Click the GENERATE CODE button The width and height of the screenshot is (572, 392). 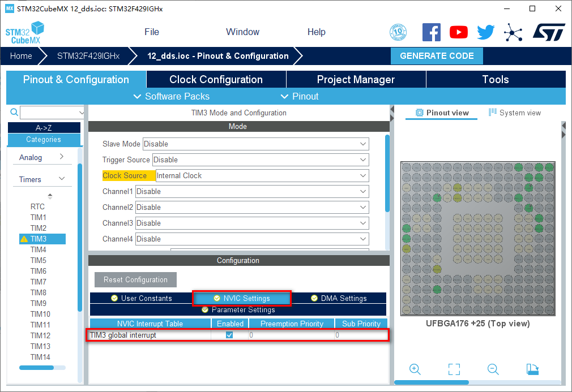click(x=437, y=56)
